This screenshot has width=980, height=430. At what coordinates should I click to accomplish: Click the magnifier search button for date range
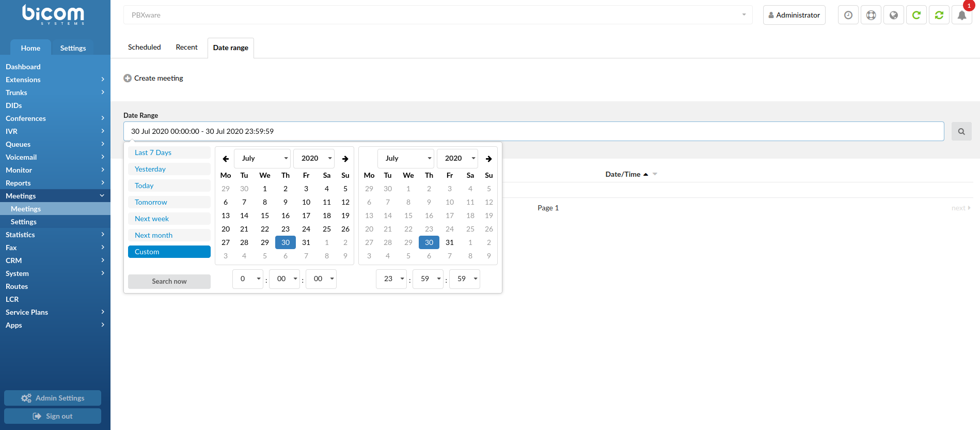click(x=961, y=131)
